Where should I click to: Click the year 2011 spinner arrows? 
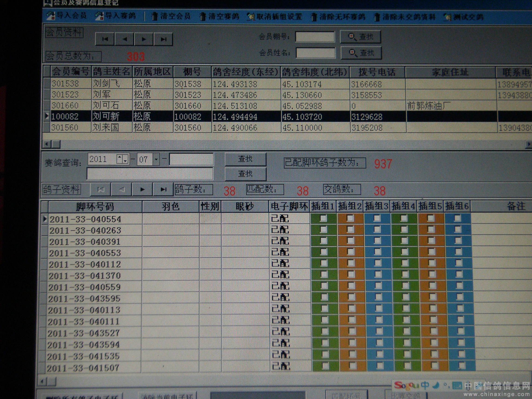122,159
